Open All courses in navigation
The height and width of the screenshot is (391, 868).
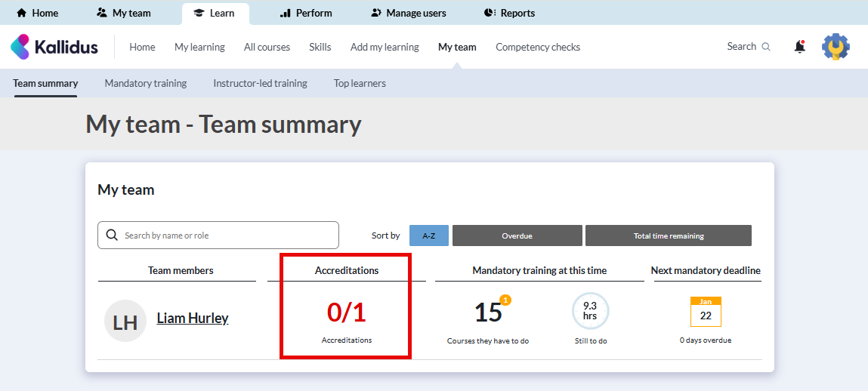(267, 47)
